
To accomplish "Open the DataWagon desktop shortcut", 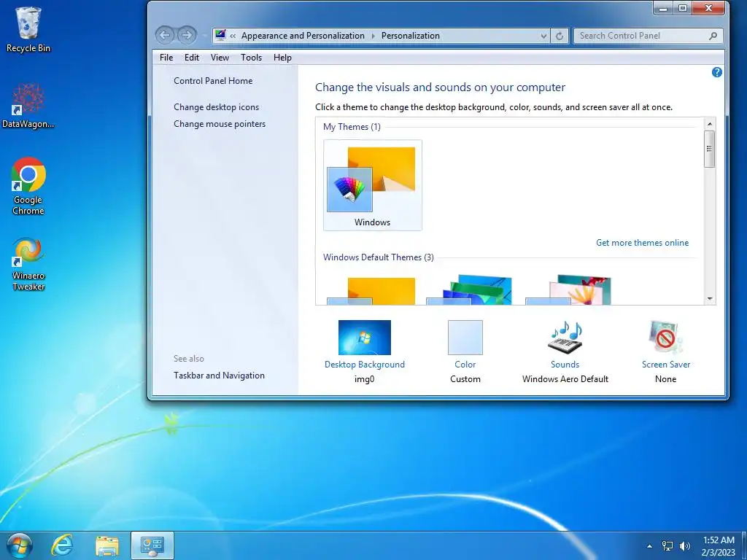I will 28,106.
